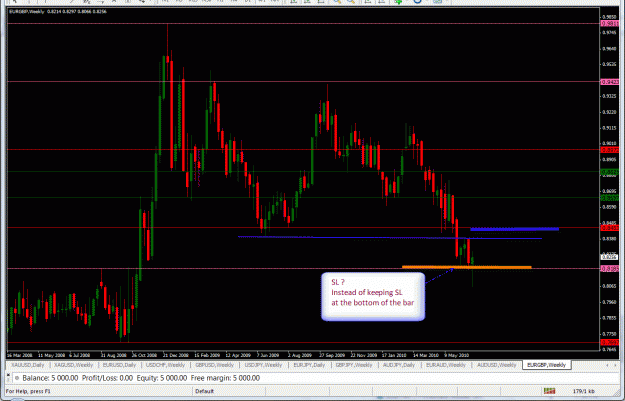The height and width of the screenshot is (401, 625).
Task: Click the 179/1 kb traffic indicator
Action: pos(584,391)
